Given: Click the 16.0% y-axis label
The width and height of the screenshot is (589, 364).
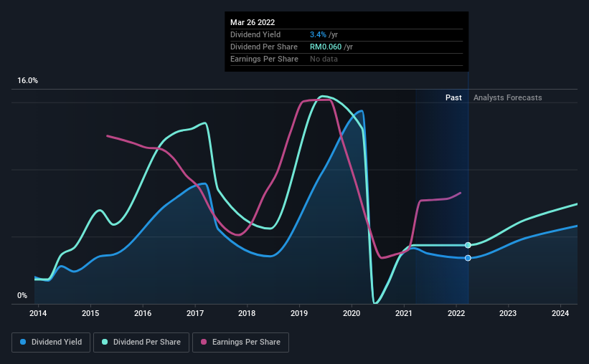Looking at the screenshot, I should point(27,81).
